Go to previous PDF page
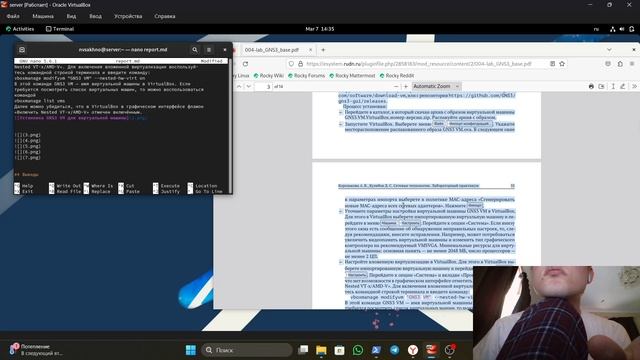This screenshot has width=640, height=360. coord(239,86)
